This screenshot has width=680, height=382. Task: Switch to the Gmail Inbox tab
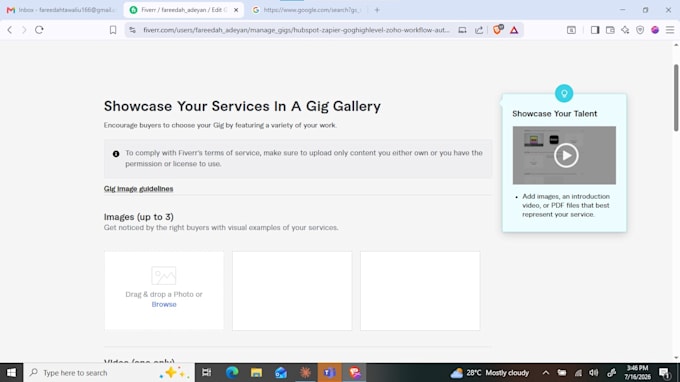point(61,10)
